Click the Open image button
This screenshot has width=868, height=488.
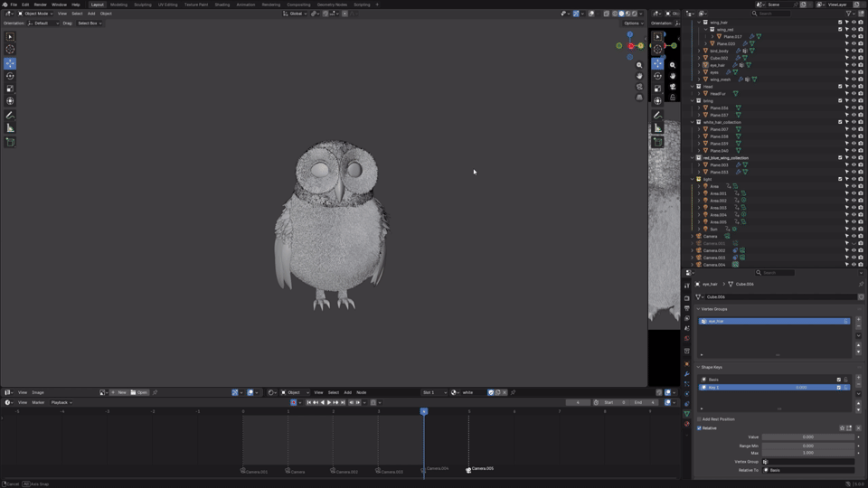click(139, 392)
